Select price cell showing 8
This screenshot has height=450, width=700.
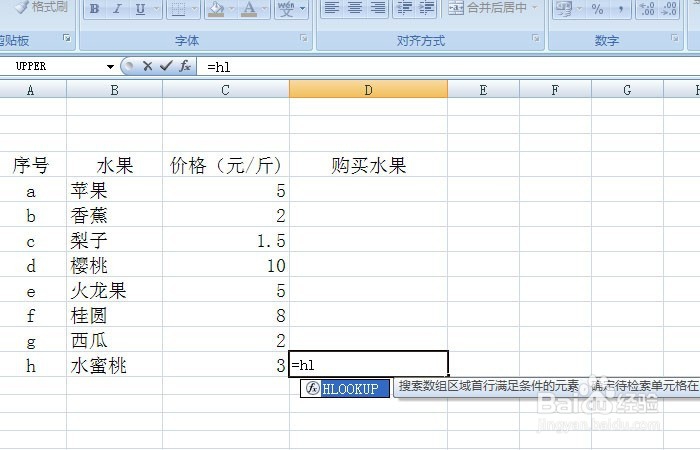[x=225, y=316]
